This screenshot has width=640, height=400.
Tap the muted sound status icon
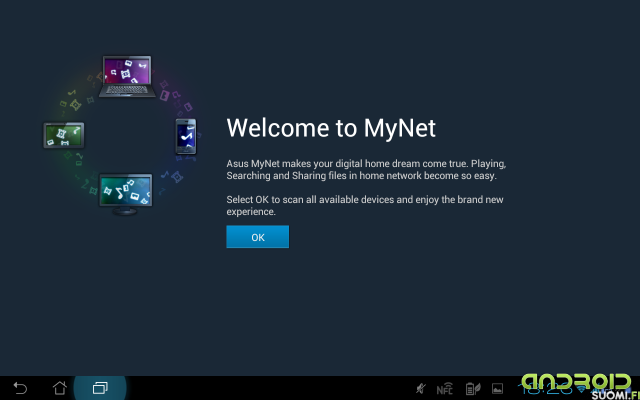pyautogui.click(x=420, y=389)
